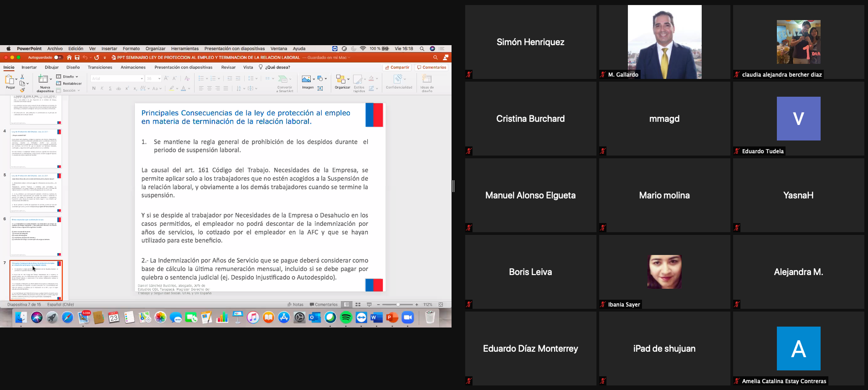The width and height of the screenshot is (868, 390).
Task: Click the Compartir button
Action: point(397,67)
